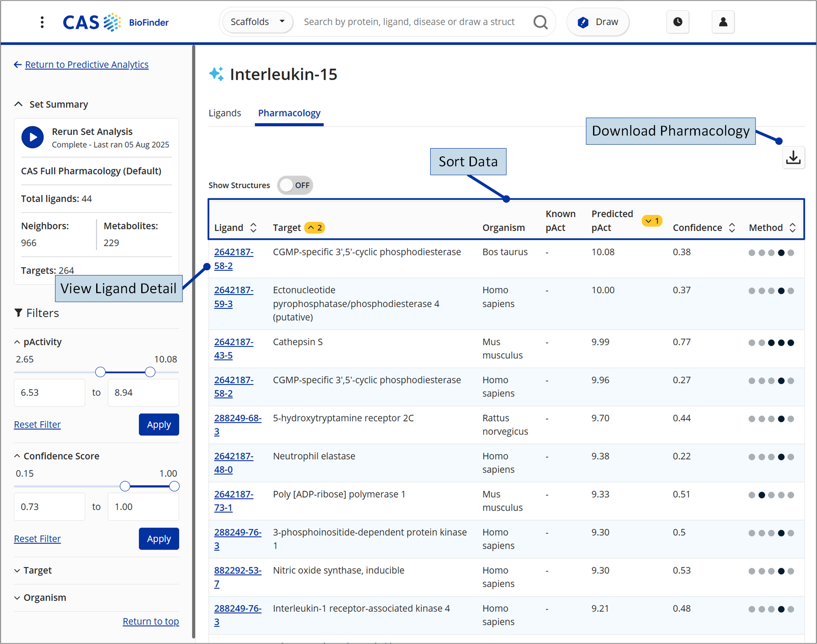Click confidence value 0.77
This screenshot has width=817, height=644.
point(682,342)
